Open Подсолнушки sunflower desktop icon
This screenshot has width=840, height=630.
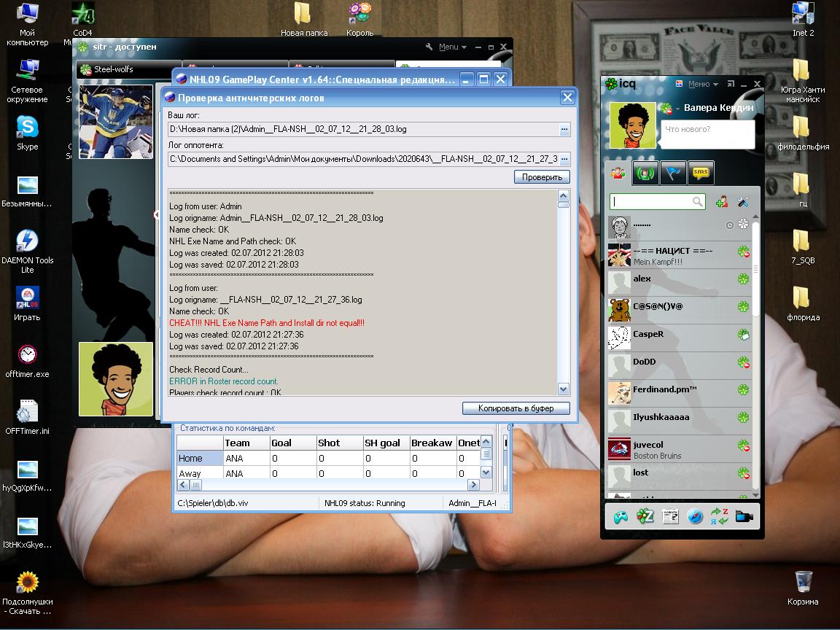(x=27, y=593)
